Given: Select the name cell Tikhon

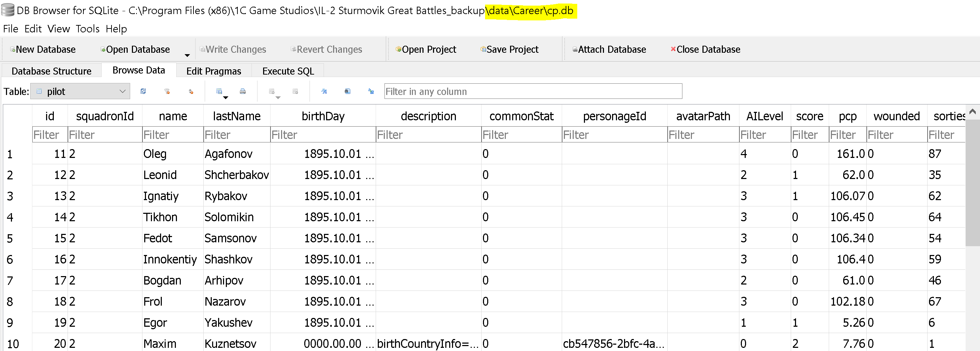Looking at the screenshot, I should (173, 217).
